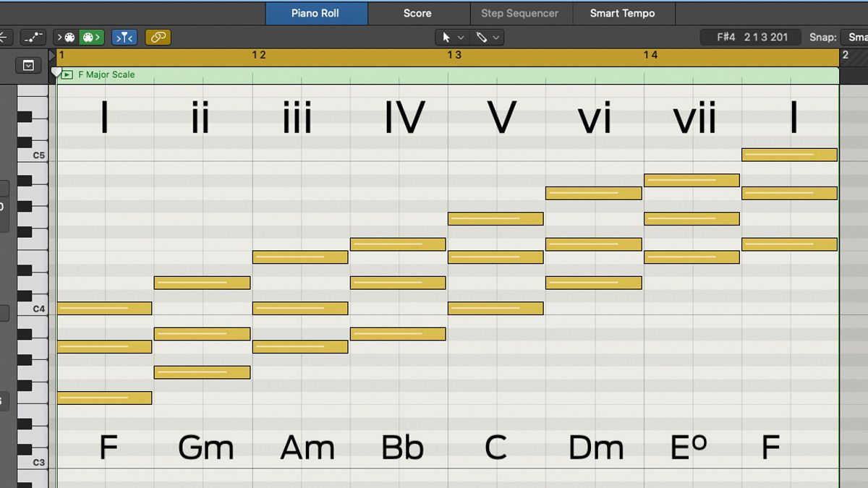Select the E4 note of the Am chord
This screenshot has height=488, width=868.
pyautogui.click(x=300, y=257)
